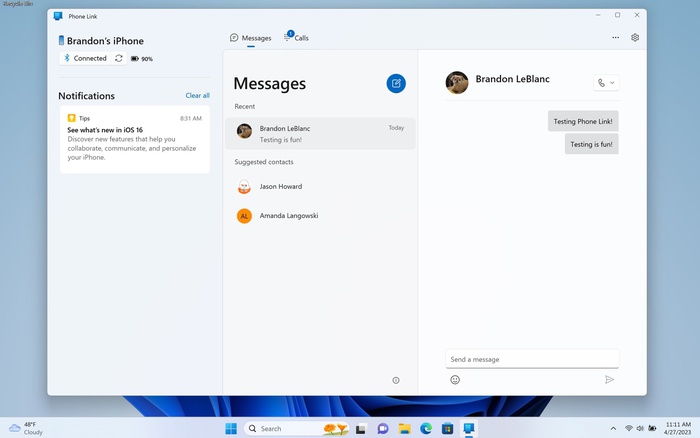The width and height of the screenshot is (700, 438).
Task: Show hidden system tray icons
Action: point(613,429)
